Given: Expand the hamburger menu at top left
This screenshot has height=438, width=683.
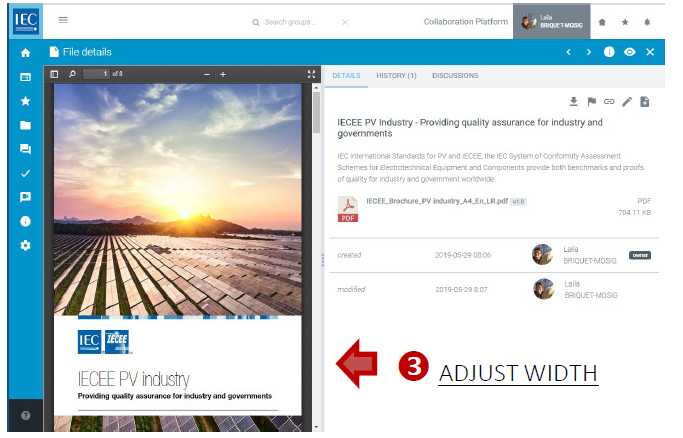Looking at the screenshot, I should point(63,20).
